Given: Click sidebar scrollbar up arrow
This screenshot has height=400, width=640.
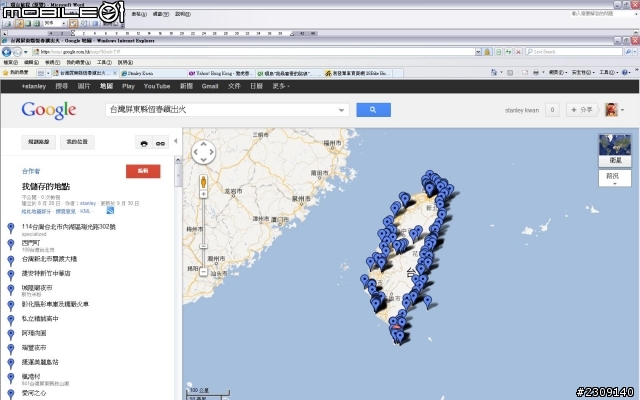Looking at the screenshot, I should tap(178, 160).
